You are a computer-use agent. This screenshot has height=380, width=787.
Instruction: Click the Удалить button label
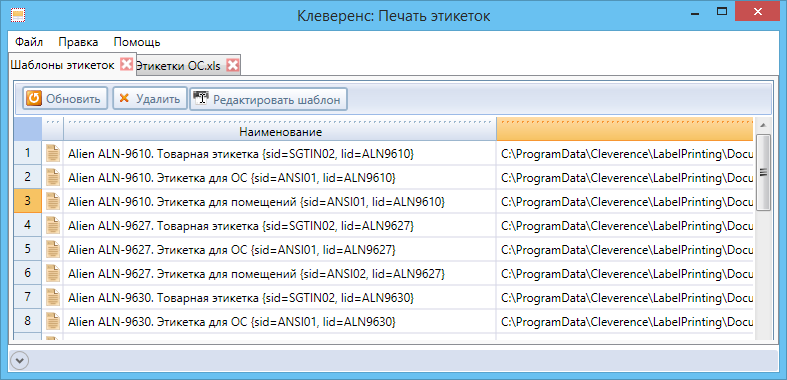coord(158,99)
